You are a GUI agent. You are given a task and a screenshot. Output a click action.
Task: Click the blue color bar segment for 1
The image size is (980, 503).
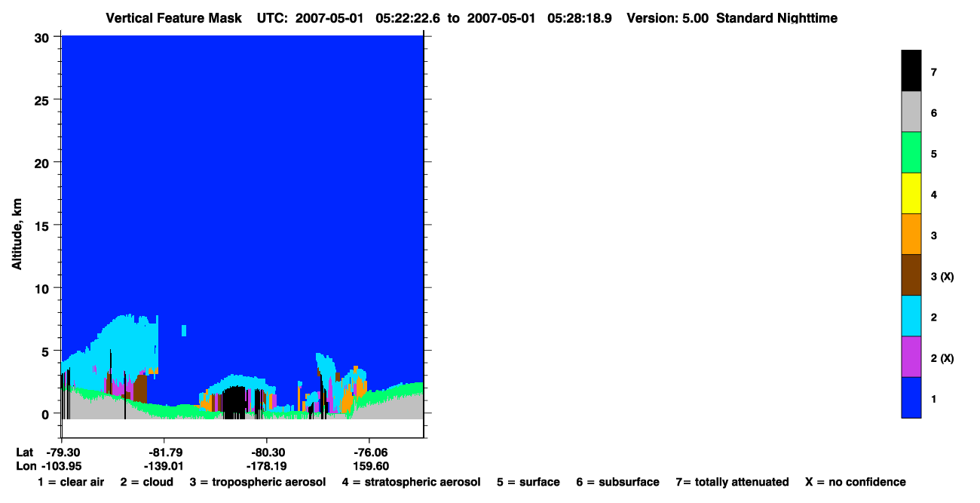pos(911,397)
